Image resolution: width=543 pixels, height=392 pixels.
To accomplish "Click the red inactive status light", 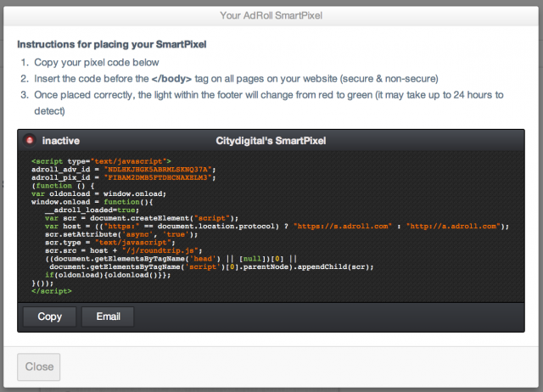I will pyautogui.click(x=29, y=139).
